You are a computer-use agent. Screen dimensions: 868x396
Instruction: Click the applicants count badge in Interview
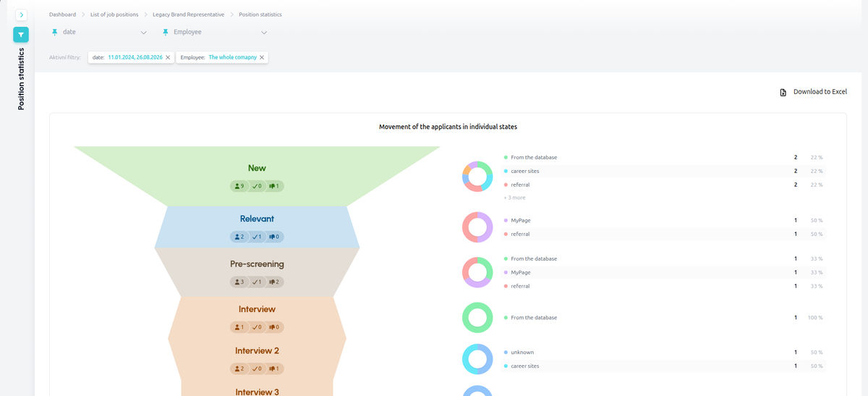tap(239, 327)
